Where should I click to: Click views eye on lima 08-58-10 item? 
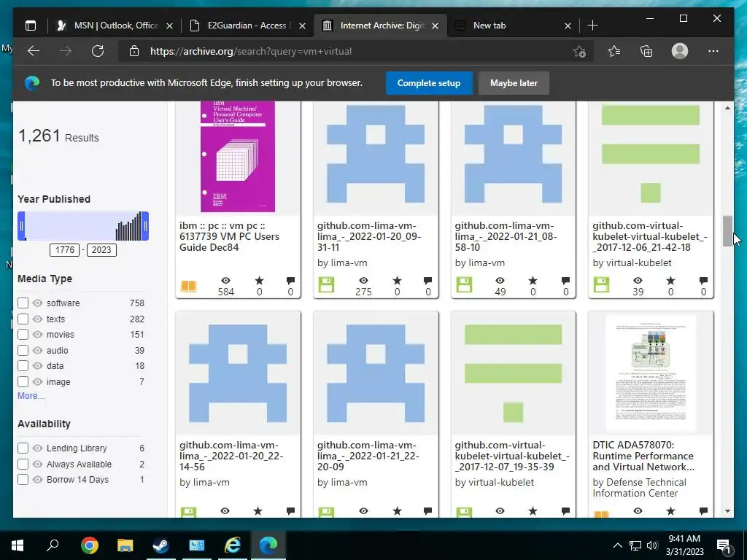tap(500, 281)
